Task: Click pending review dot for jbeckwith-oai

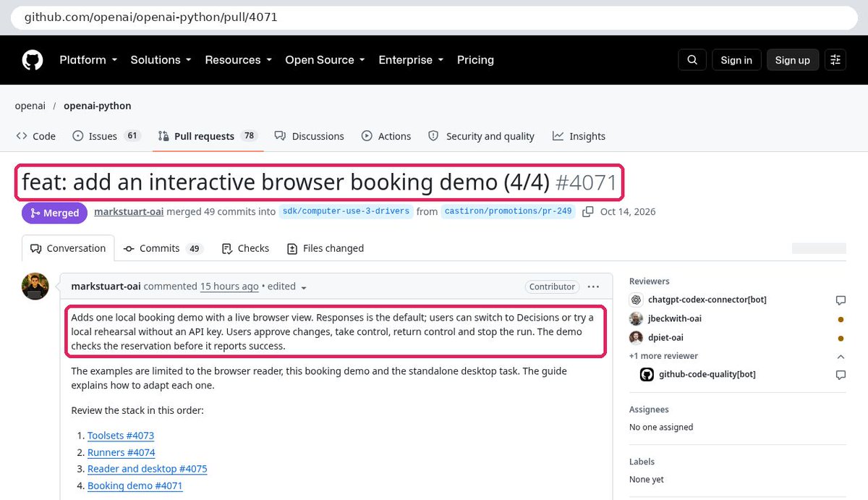Action: point(841,319)
